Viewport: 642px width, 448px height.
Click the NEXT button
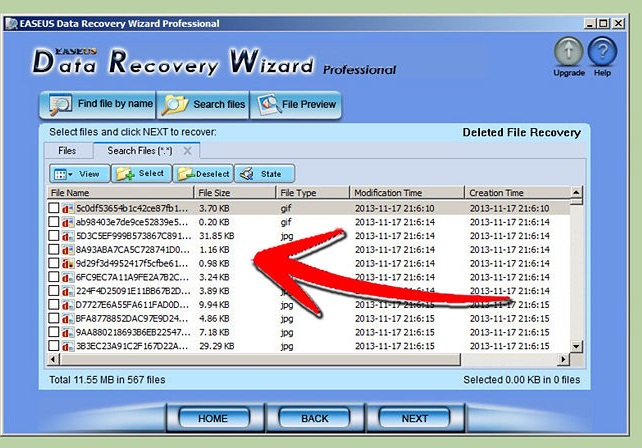click(x=415, y=419)
